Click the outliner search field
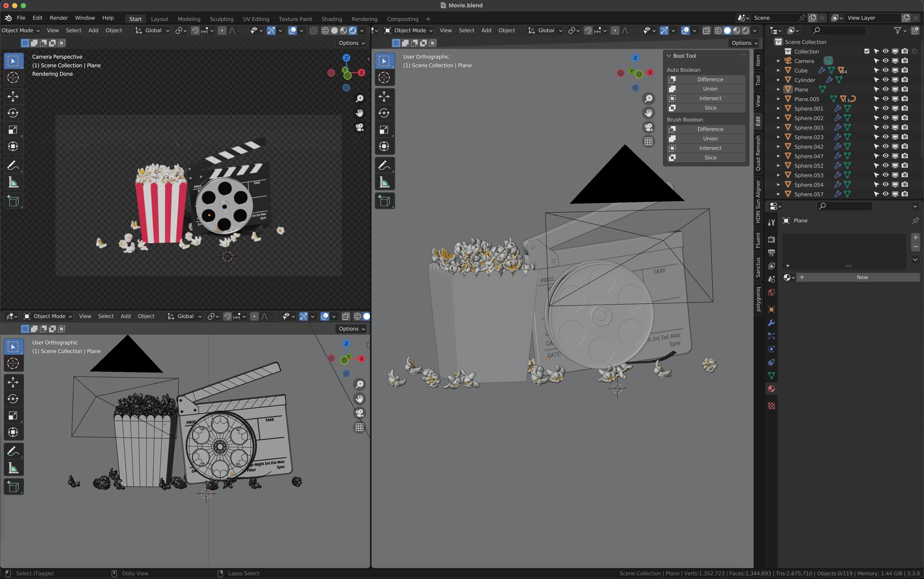This screenshot has width=924, height=579. (x=838, y=30)
